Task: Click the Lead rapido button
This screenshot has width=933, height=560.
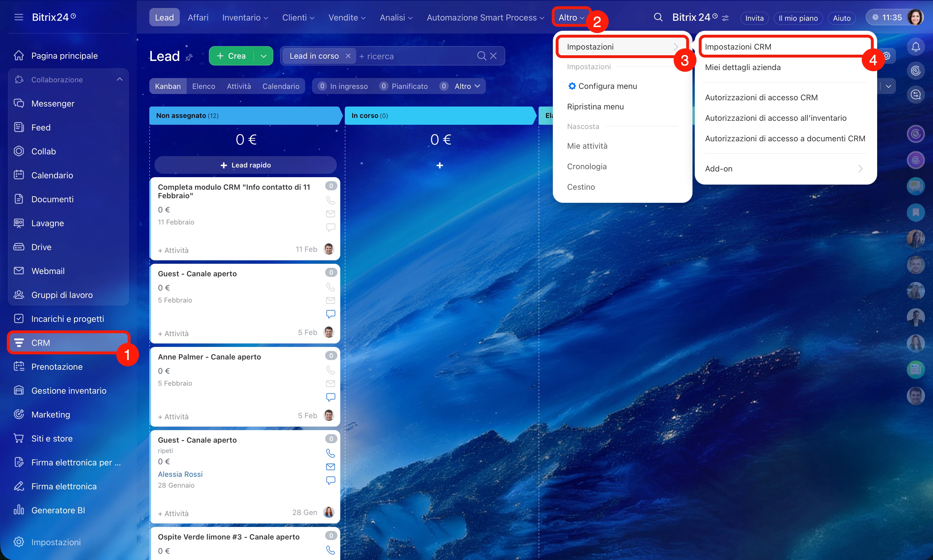Action: (x=245, y=165)
